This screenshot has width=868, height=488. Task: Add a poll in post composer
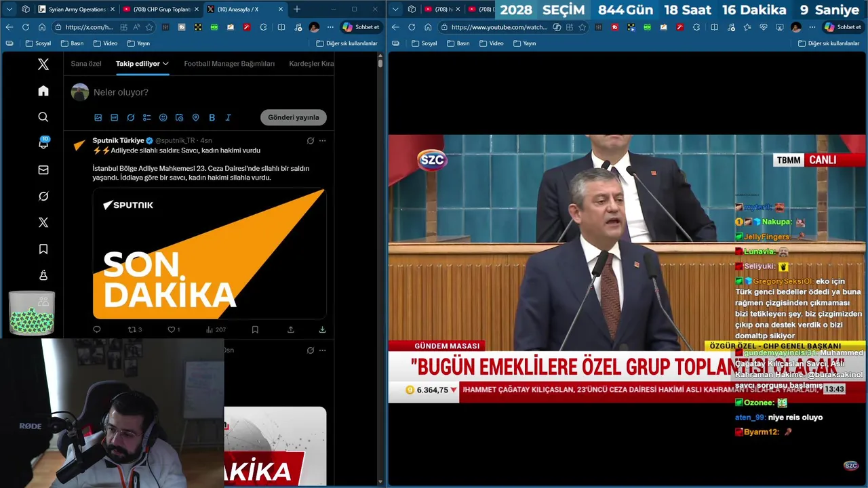146,117
